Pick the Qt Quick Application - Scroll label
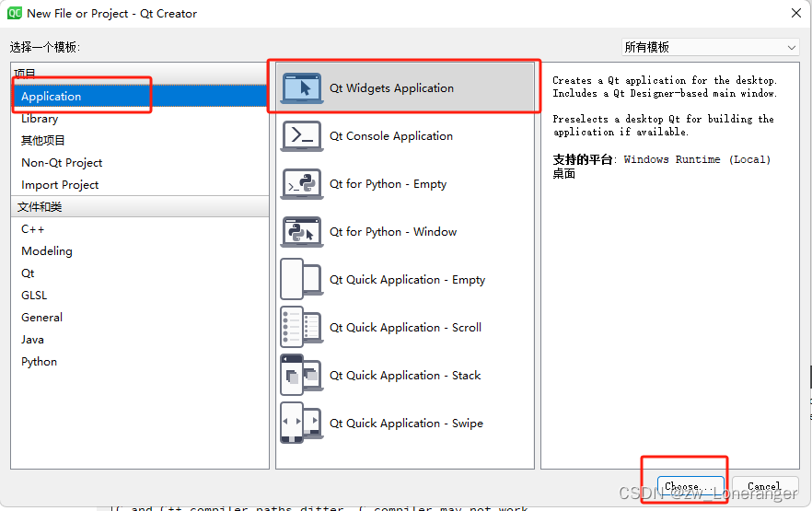Image resolution: width=812 pixels, height=511 pixels. click(405, 327)
